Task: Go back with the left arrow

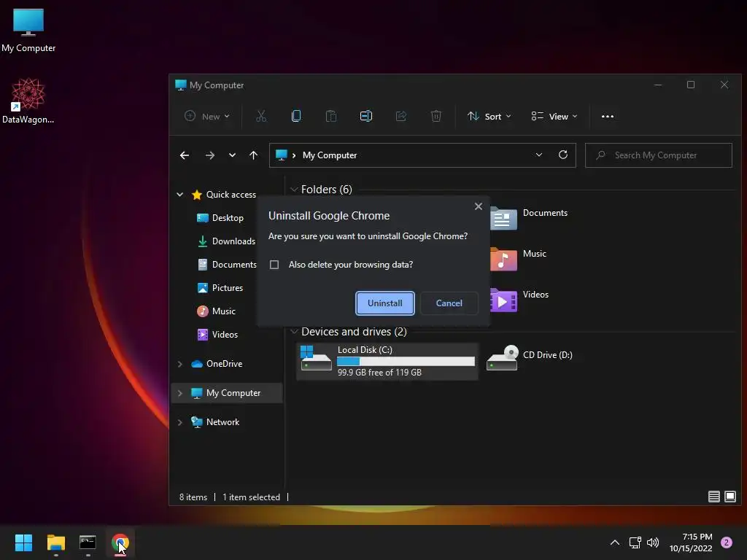Action: pyautogui.click(x=185, y=155)
